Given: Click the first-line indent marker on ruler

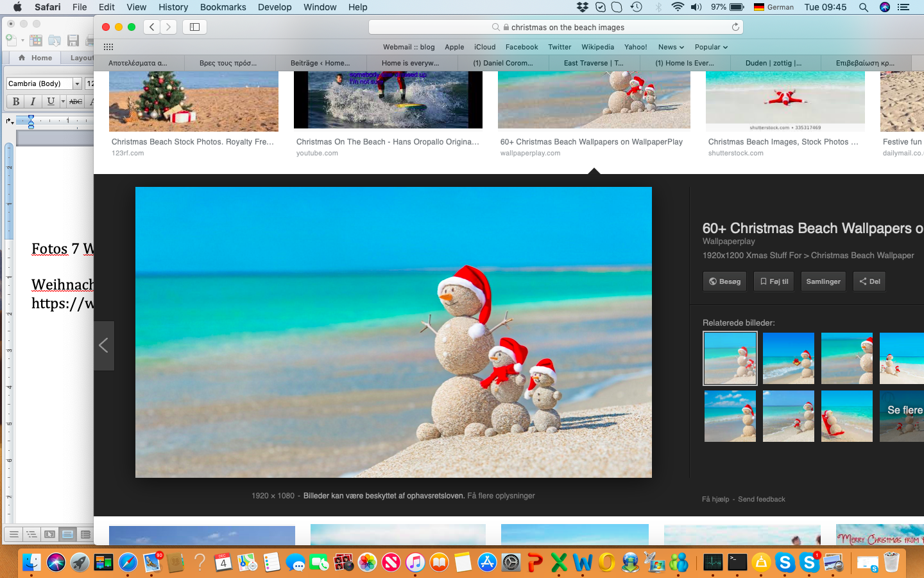Looking at the screenshot, I should [30, 118].
